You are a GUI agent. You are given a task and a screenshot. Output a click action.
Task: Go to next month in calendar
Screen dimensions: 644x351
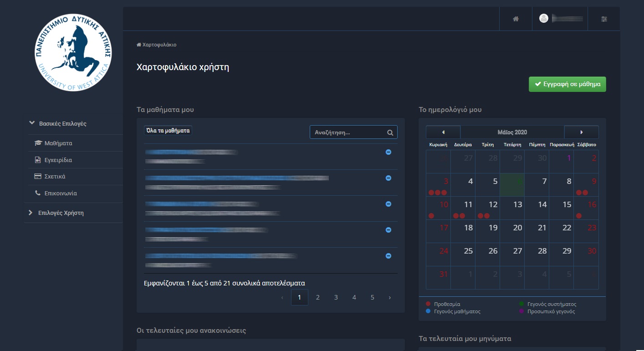[581, 132]
